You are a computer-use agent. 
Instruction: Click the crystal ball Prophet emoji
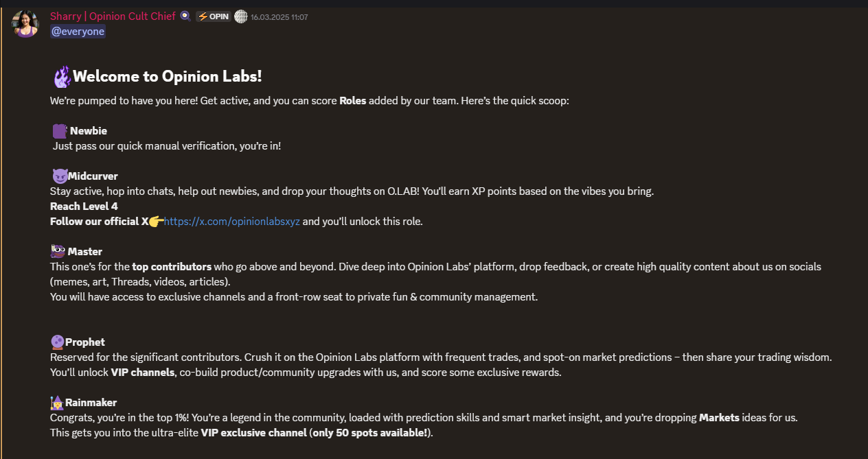(58, 342)
